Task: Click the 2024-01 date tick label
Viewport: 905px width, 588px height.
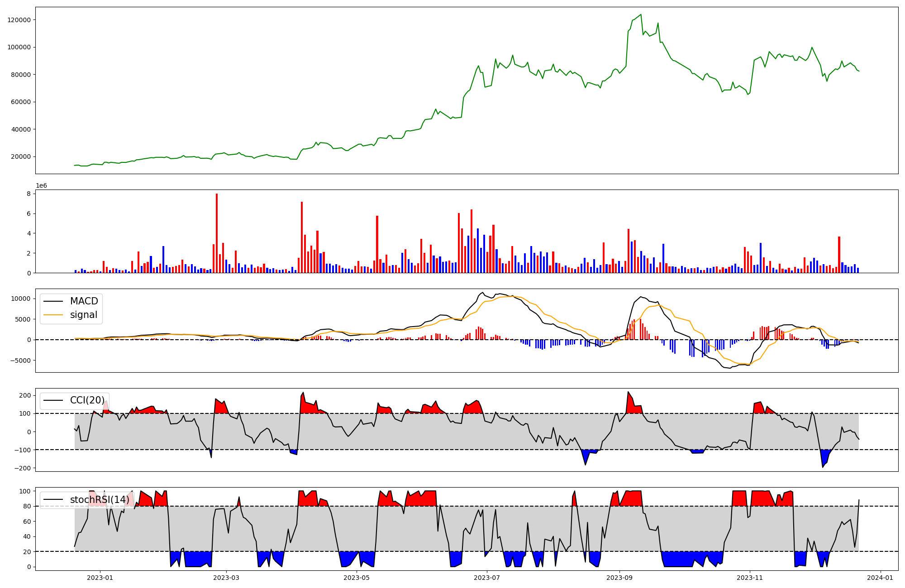Action: pos(881,578)
